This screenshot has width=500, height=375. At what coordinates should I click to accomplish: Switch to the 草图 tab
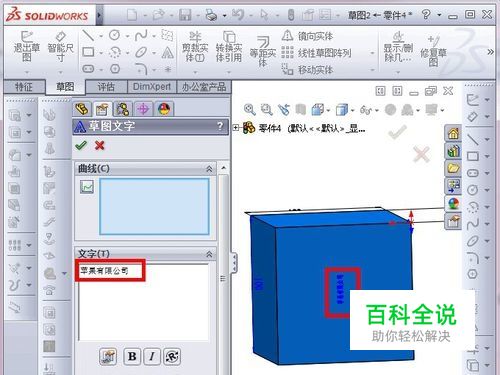tap(65, 87)
